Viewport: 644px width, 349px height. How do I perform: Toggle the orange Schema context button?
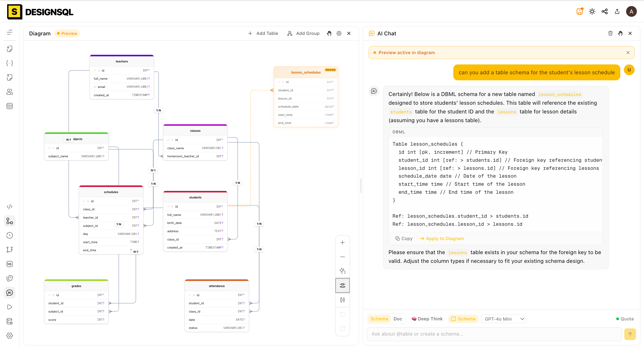463,319
